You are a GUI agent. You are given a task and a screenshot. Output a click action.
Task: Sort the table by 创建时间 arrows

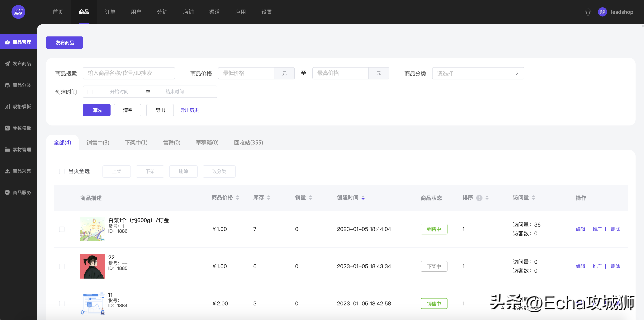tap(363, 198)
